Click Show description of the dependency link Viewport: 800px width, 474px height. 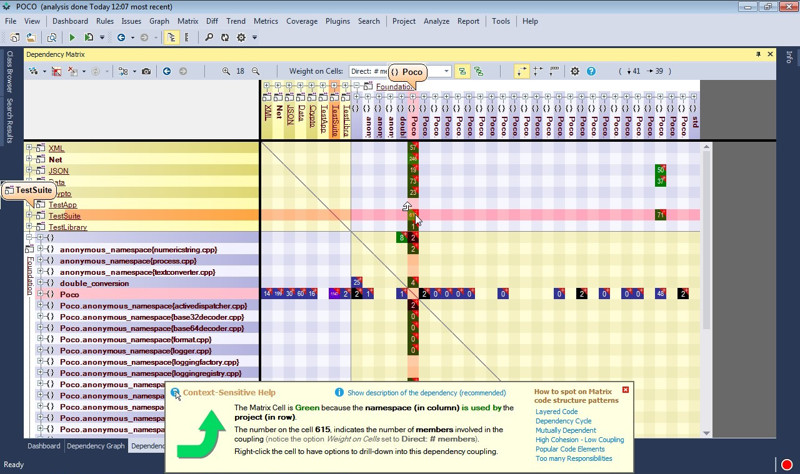click(427, 392)
